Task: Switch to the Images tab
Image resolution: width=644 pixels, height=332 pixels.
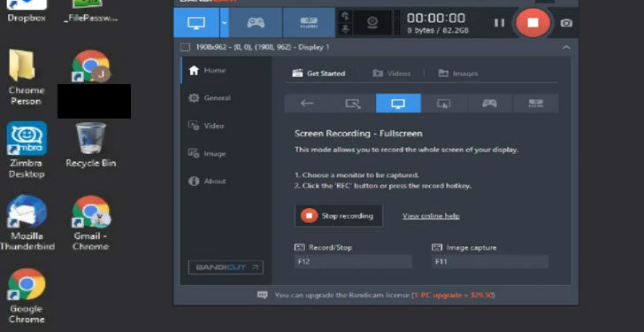Action: (x=458, y=73)
